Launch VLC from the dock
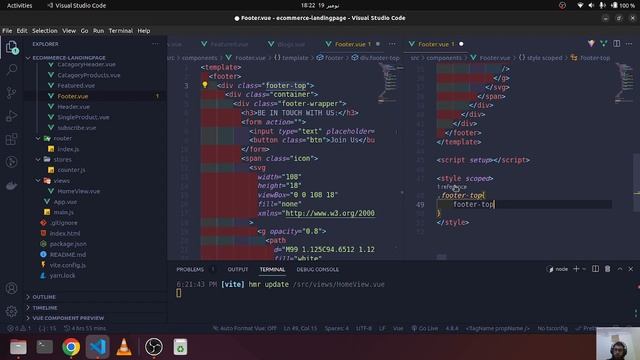The width and height of the screenshot is (640, 360). click(x=124, y=347)
